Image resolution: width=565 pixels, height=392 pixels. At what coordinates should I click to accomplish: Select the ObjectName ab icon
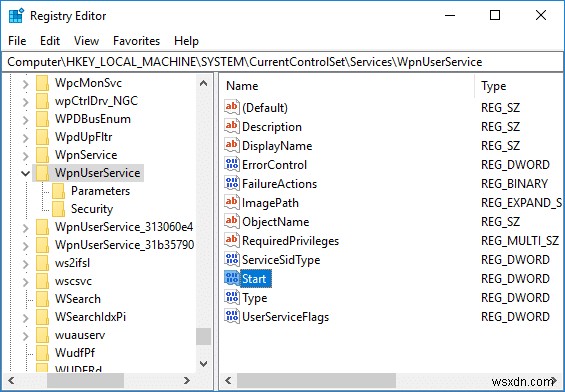[x=232, y=222]
